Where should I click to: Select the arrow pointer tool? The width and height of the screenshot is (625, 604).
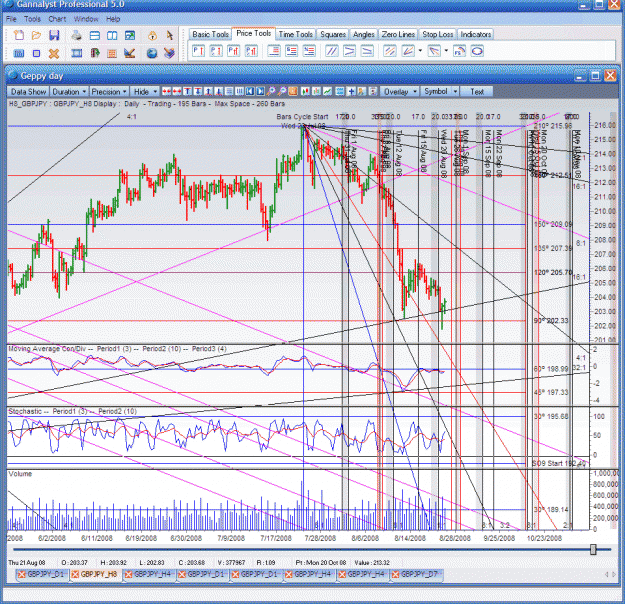coord(169,35)
